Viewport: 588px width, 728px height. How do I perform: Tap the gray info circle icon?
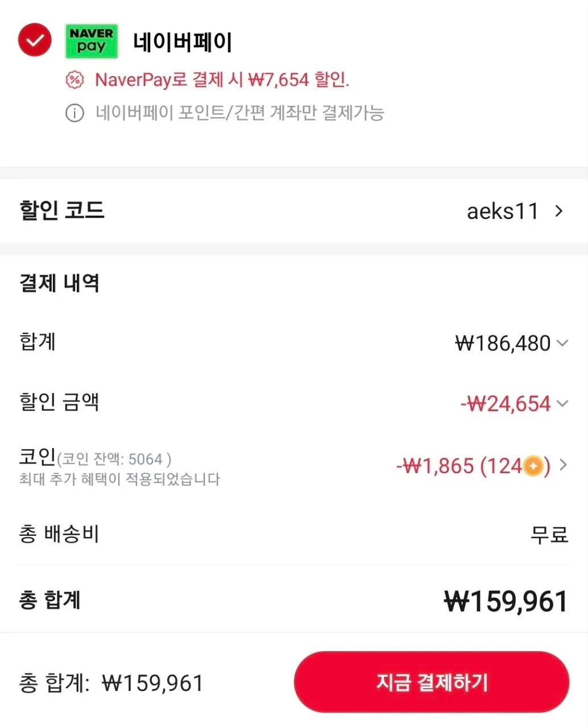point(74,113)
